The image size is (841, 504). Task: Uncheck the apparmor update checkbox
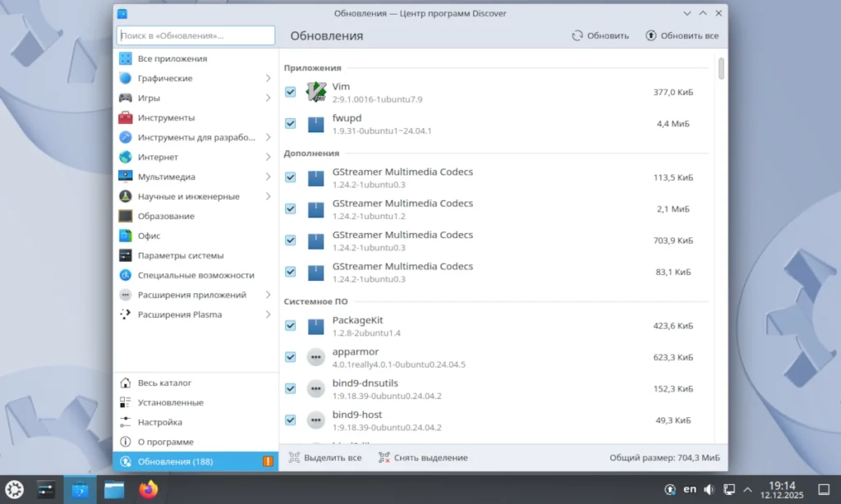[x=290, y=357]
